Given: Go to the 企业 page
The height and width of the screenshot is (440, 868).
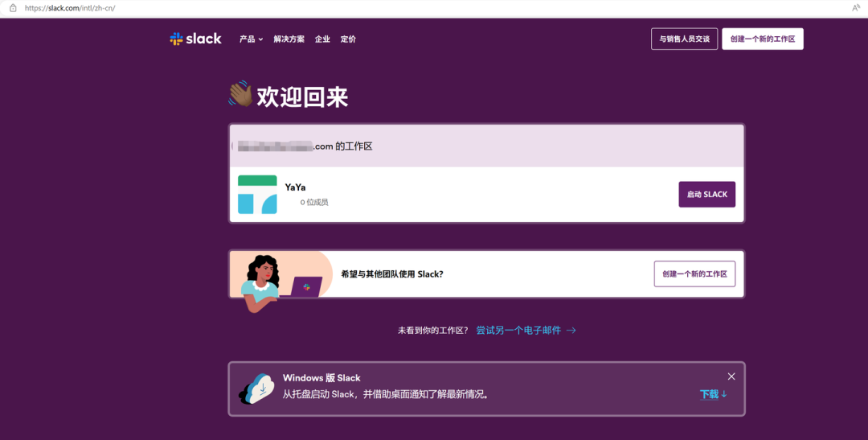Looking at the screenshot, I should coord(322,39).
